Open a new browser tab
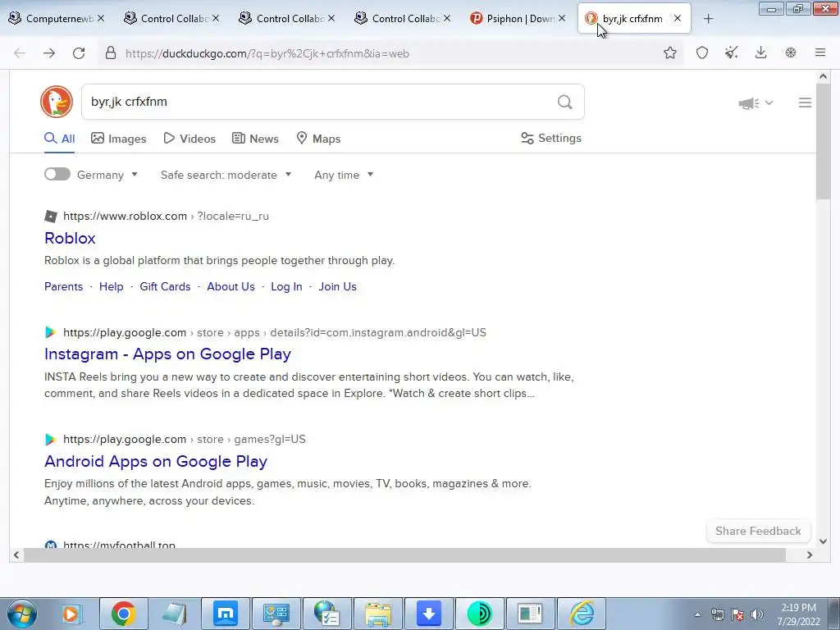 [x=708, y=19]
